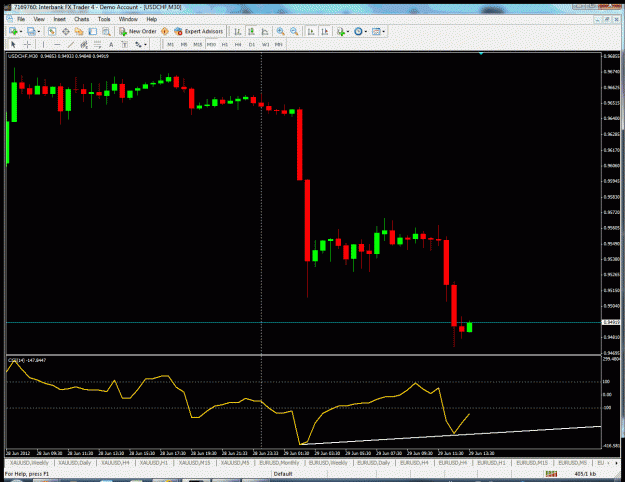Image resolution: width=625 pixels, height=482 pixels.
Task: Switch timeframe to M1
Action: (x=171, y=44)
